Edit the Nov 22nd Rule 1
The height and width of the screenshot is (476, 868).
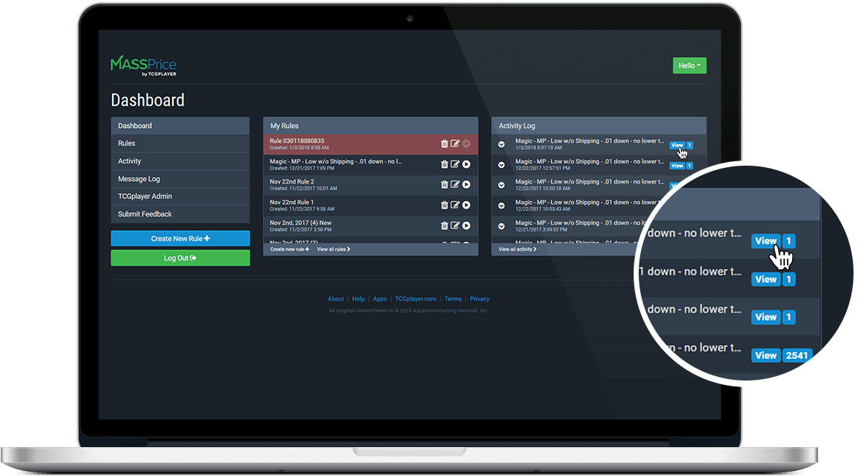click(x=455, y=205)
